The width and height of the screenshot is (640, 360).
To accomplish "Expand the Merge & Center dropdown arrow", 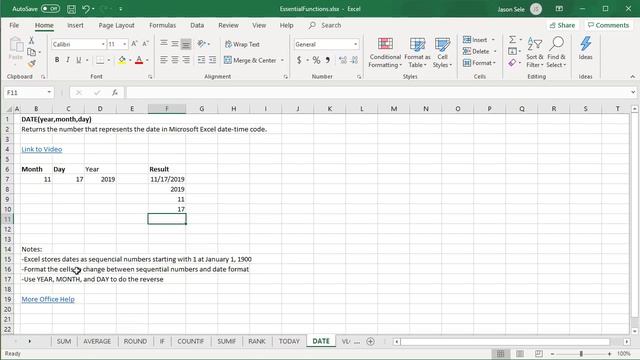I will point(282,60).
